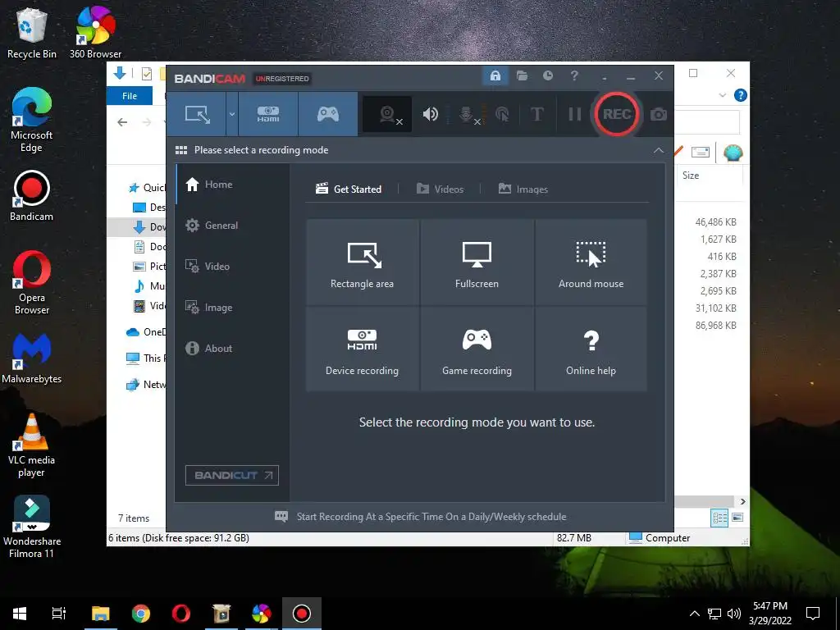
Task: Start recording with the REC button
Action: click(617, 114)
